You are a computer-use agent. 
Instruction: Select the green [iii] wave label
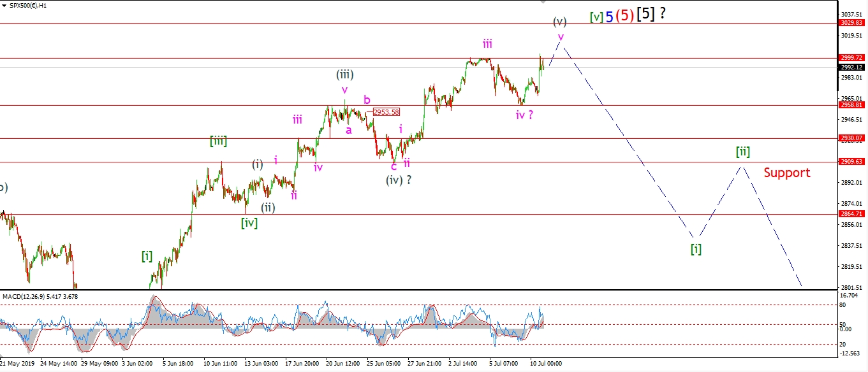(218, 141)
